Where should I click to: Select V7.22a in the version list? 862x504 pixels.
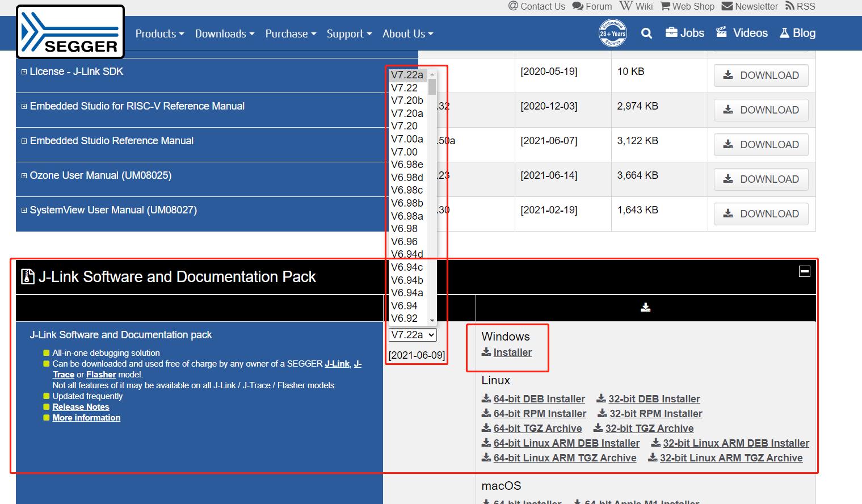point(407,75)
